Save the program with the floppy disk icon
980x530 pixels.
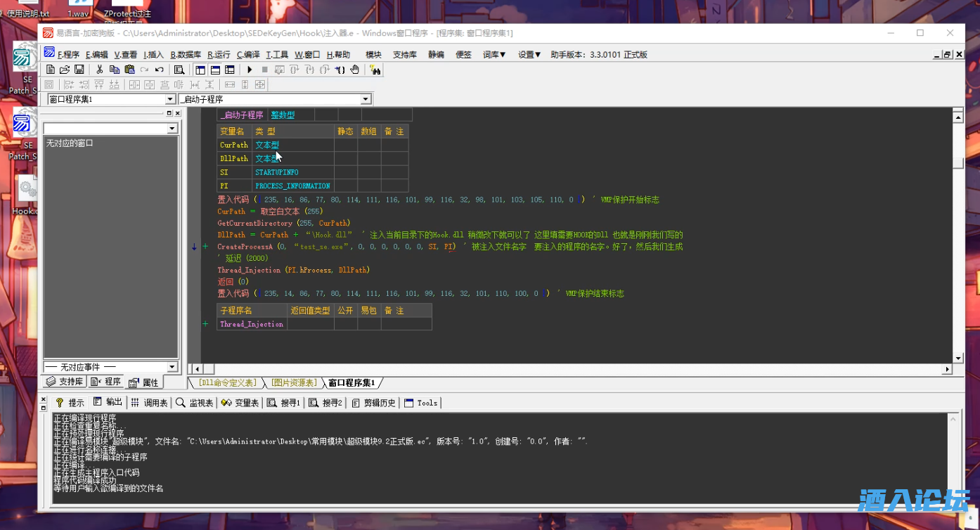[79, 70]
